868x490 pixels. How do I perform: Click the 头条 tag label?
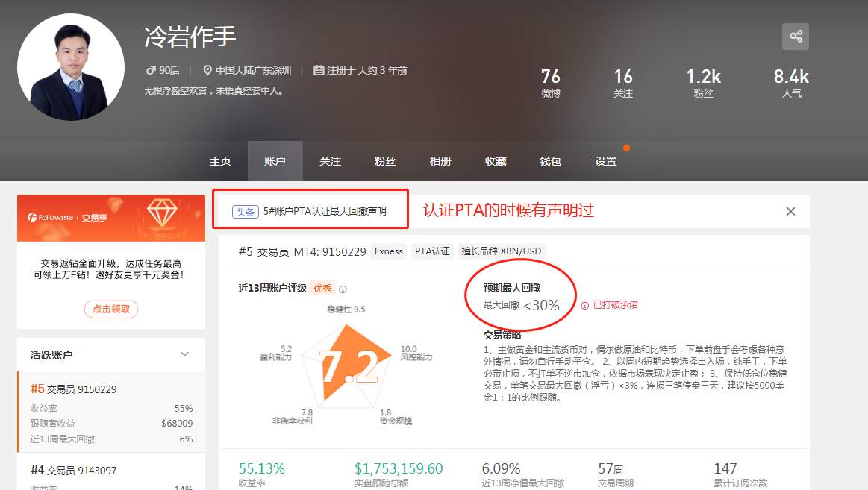(246, 211)
